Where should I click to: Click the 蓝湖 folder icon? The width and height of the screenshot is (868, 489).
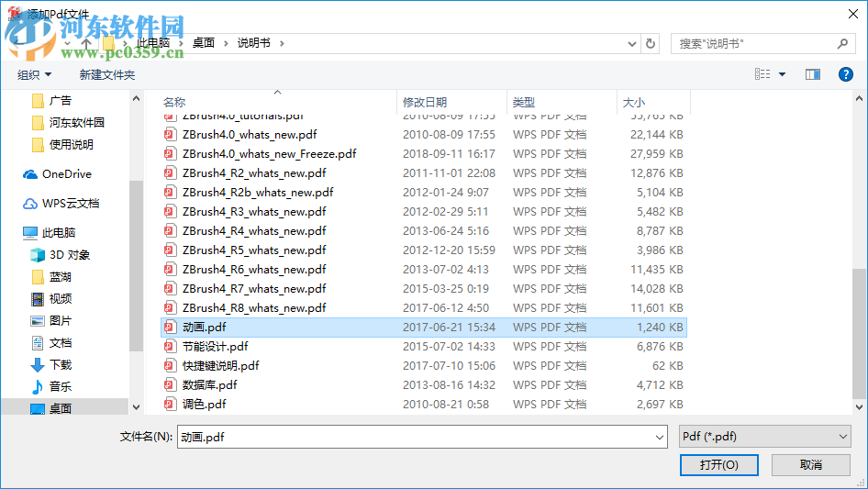[x=38, y=277]
